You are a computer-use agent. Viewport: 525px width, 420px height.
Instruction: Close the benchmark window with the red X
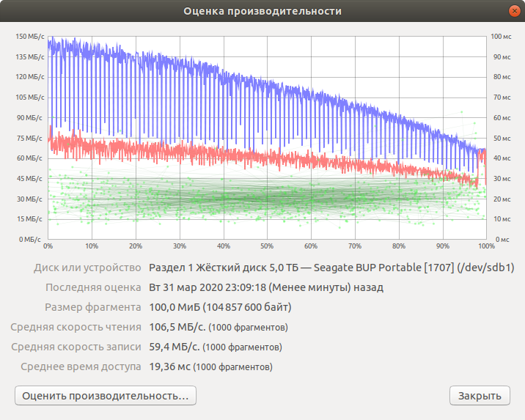pyautogui.click(x=514, y=11)
